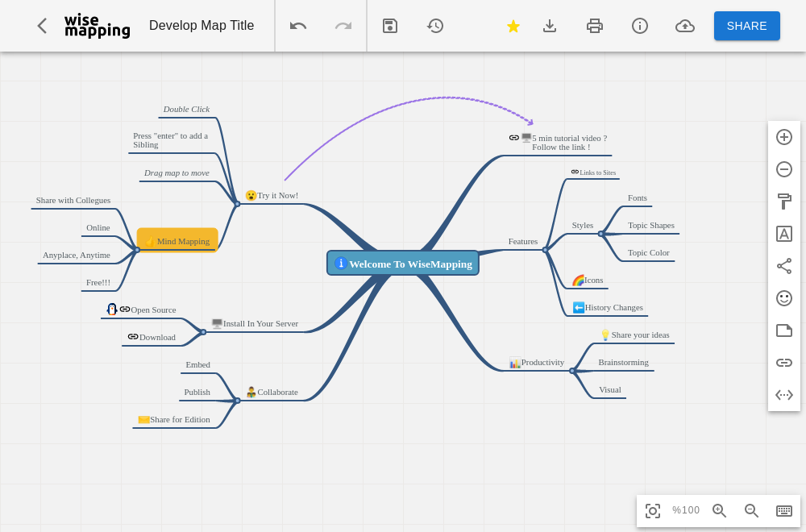Open the changes history clock icon
806x532 pixels.
pyautogui.click(x=435, y=26)
